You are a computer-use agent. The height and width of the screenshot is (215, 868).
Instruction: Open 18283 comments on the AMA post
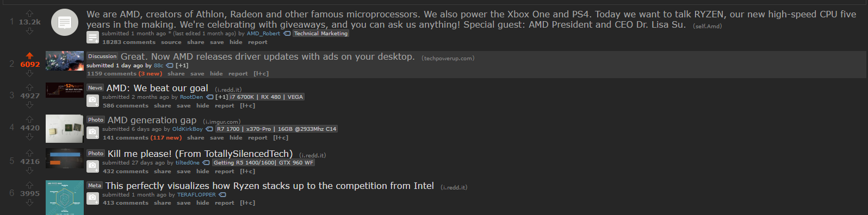[129, 42]
